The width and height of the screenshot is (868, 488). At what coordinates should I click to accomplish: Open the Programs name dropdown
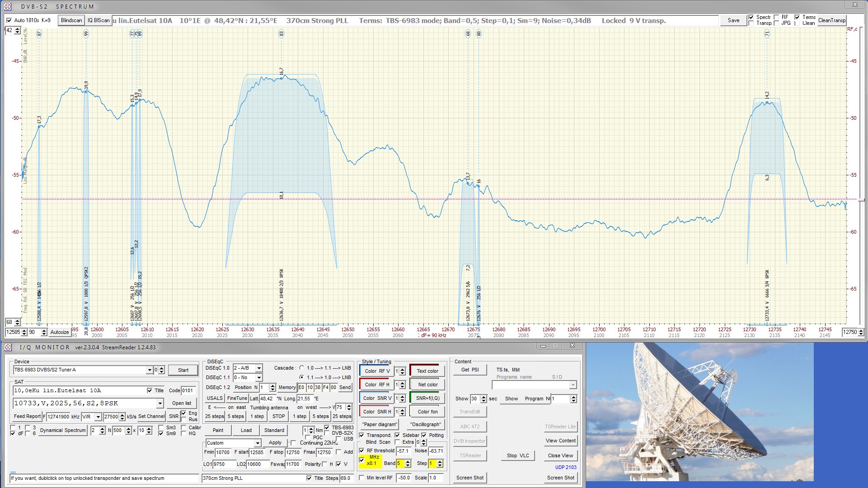pos(572,385)
